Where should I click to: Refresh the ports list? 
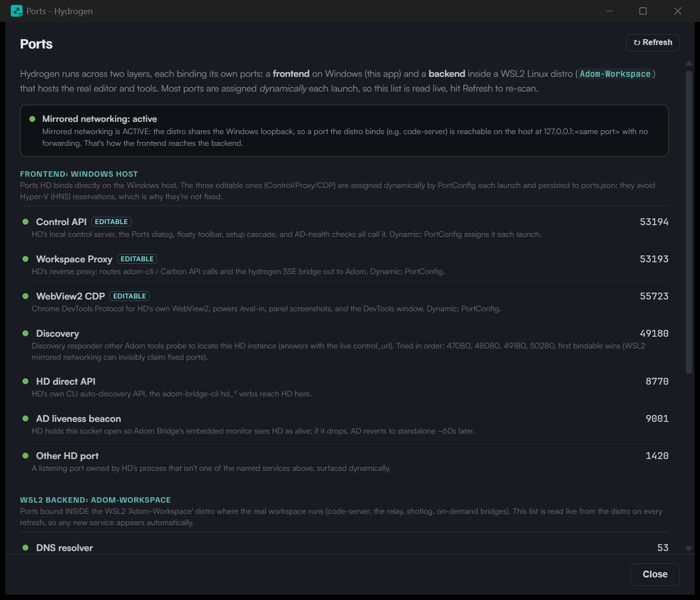[653, 43]
